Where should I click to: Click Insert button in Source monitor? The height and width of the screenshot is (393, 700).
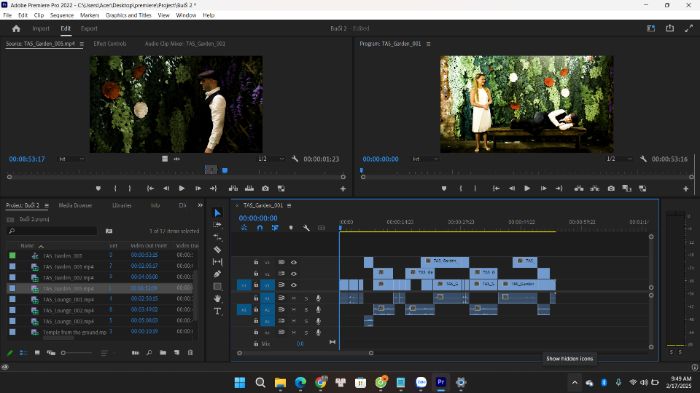[x=233, y=188]
